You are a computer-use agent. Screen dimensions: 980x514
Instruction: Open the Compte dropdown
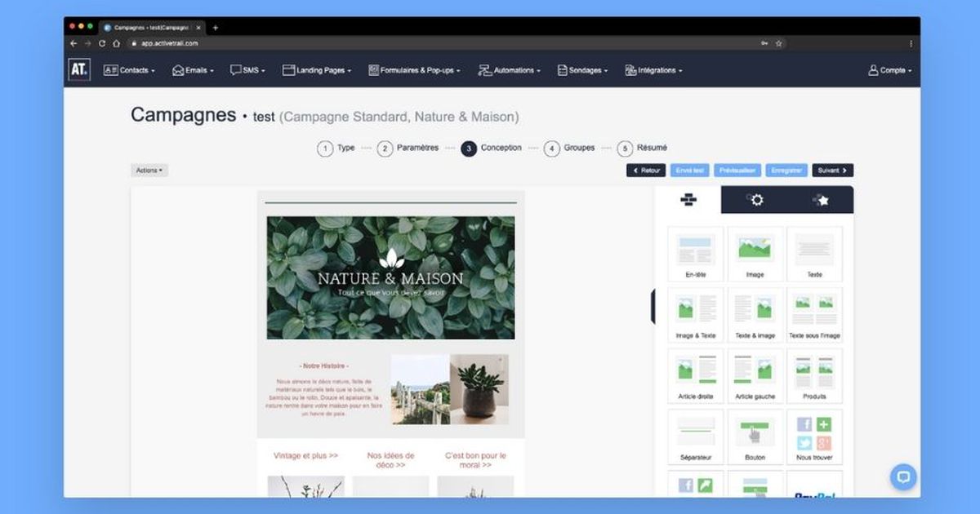point(888,70)
